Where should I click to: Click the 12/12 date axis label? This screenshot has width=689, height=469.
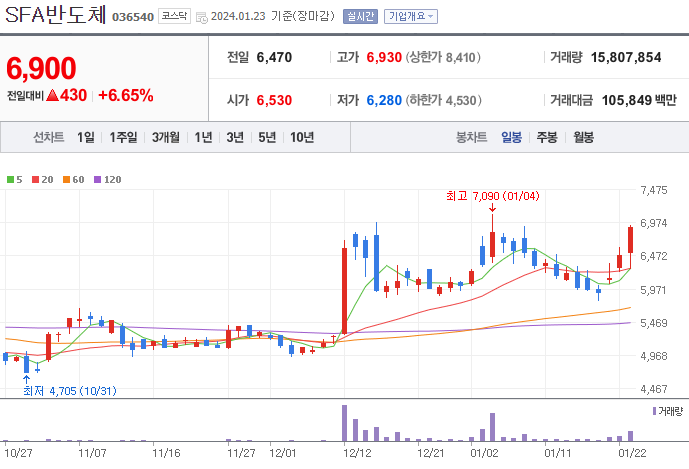coord(357,453)
